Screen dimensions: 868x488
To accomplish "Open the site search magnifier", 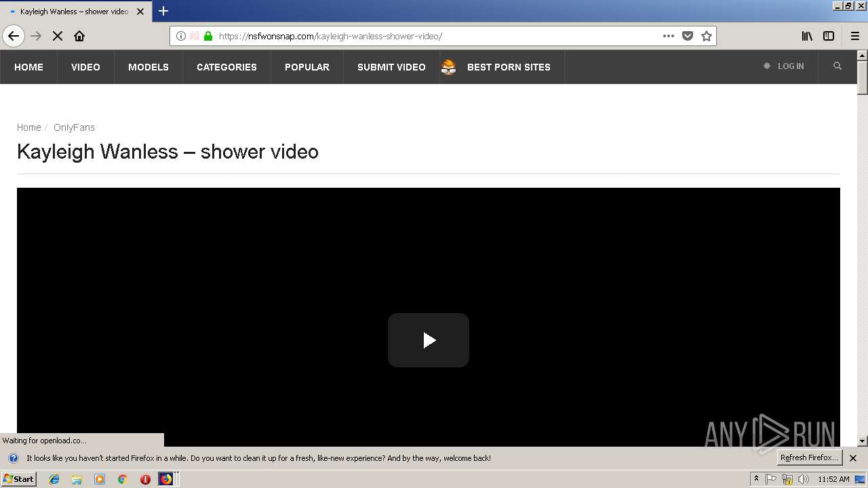I will pos(837,66).
